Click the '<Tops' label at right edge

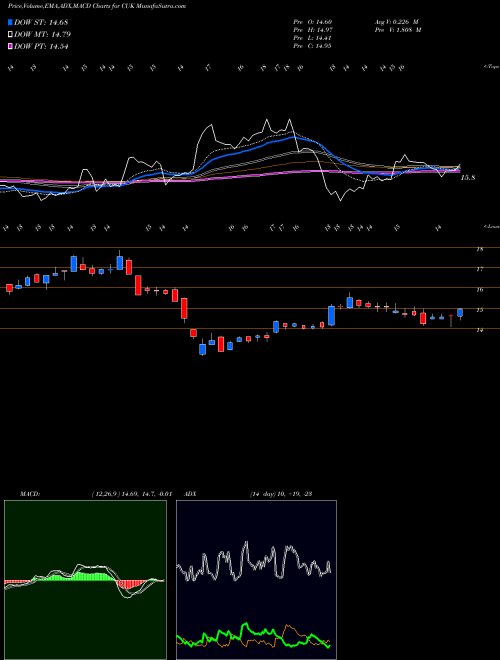(492, 67)
